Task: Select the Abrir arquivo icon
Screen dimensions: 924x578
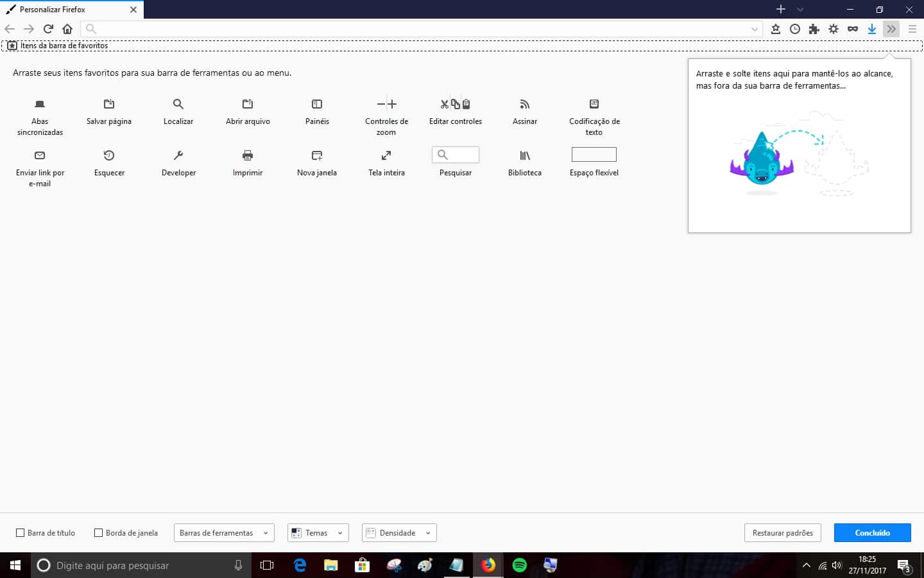Action: coord(248,104)
